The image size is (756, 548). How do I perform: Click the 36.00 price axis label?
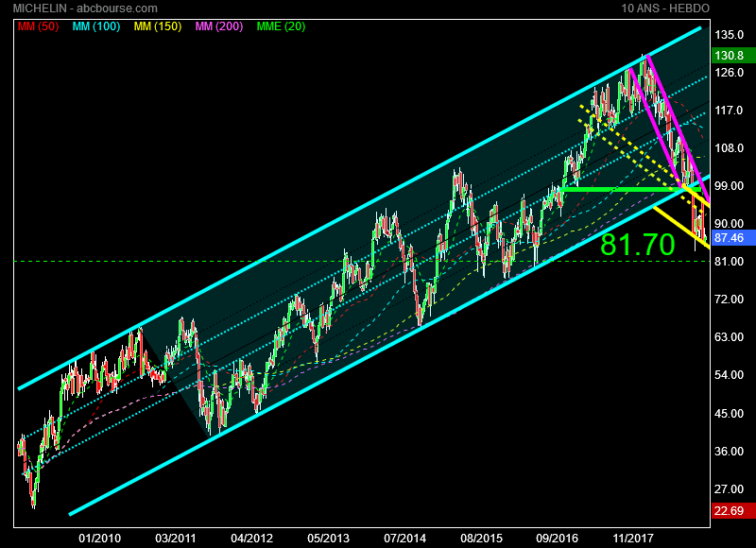pos(729,451)
